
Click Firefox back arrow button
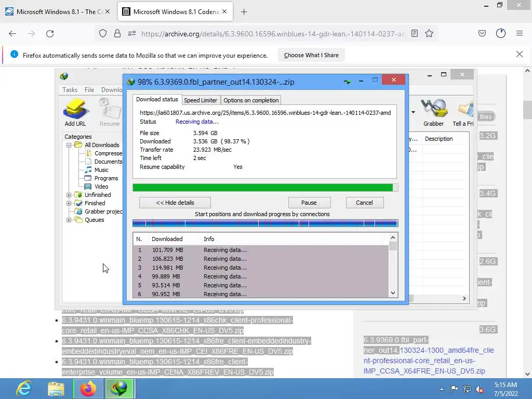[12, 34]
